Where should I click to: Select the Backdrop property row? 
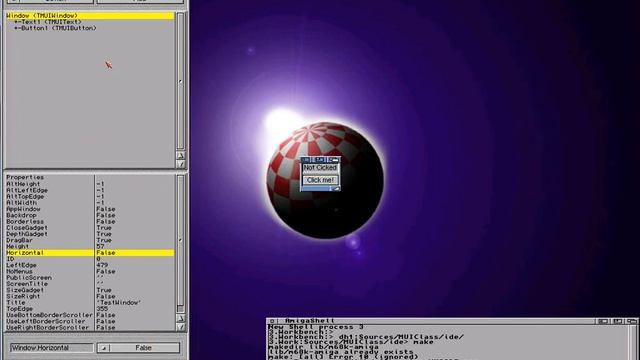tap(90, 215)
